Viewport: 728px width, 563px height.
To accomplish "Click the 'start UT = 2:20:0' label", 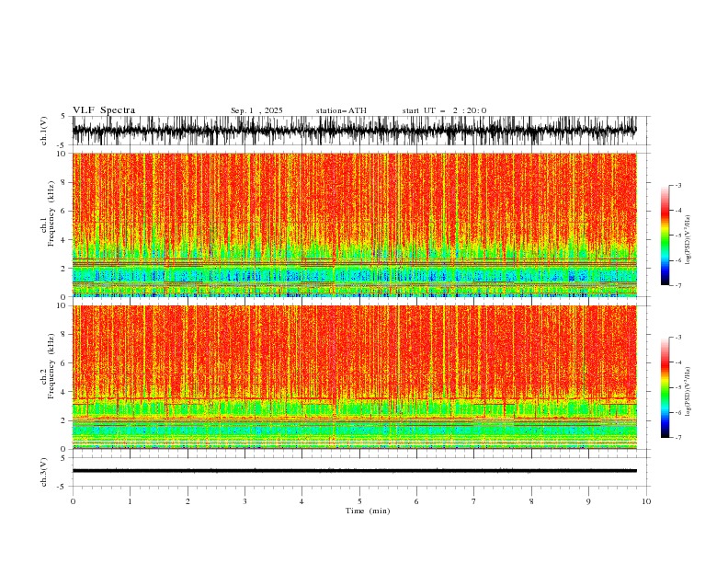I will coord(444,110).
